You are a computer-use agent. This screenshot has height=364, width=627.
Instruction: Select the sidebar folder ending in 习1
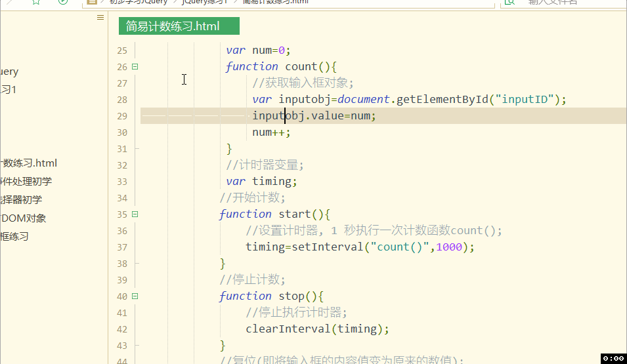coord(9,89)
